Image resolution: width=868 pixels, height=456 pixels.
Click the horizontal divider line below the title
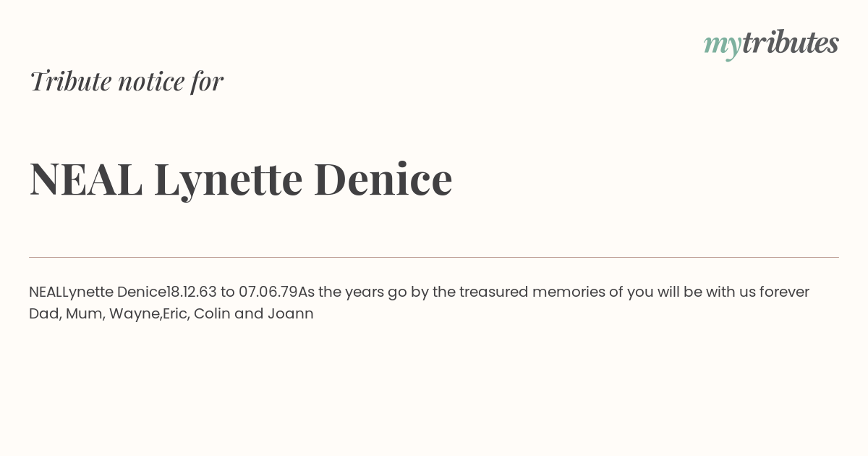(x=434, y=257)
